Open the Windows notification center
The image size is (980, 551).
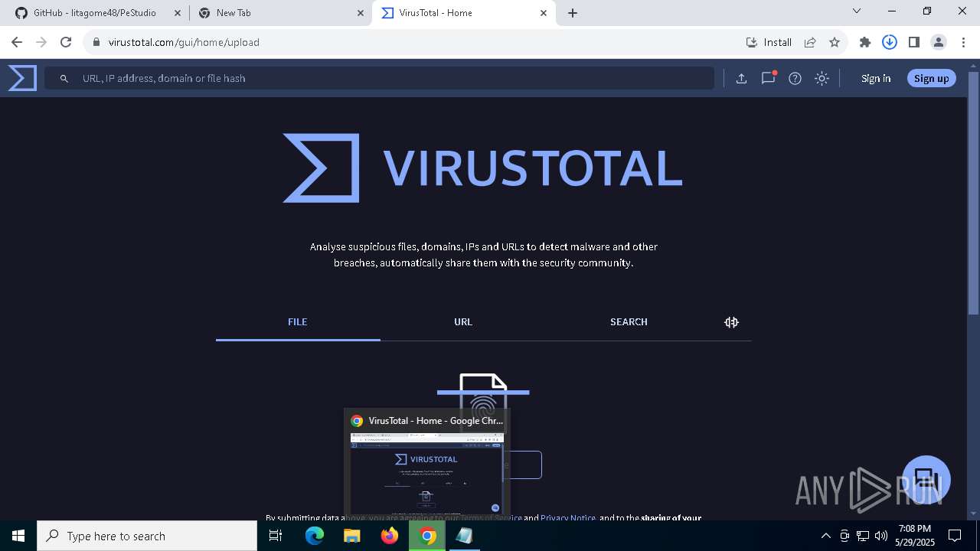pyautogui.click(x=955, y=536)
